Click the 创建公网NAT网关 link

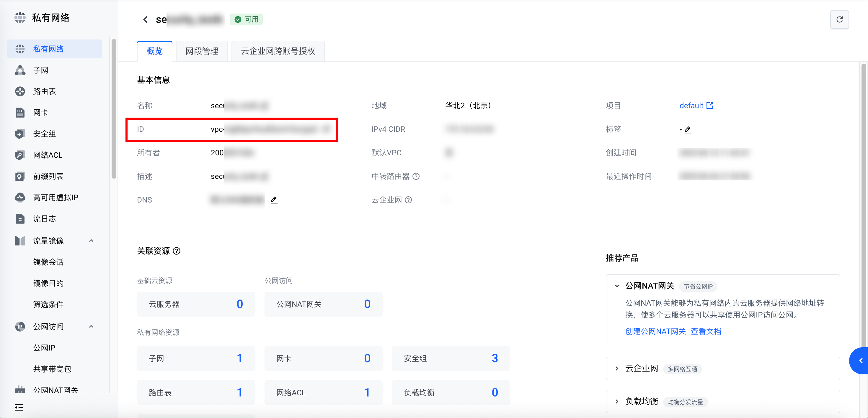[655, 331]
